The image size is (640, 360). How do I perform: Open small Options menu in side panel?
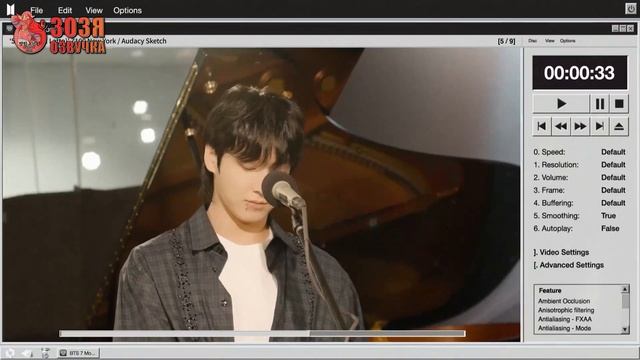point(567,41)
